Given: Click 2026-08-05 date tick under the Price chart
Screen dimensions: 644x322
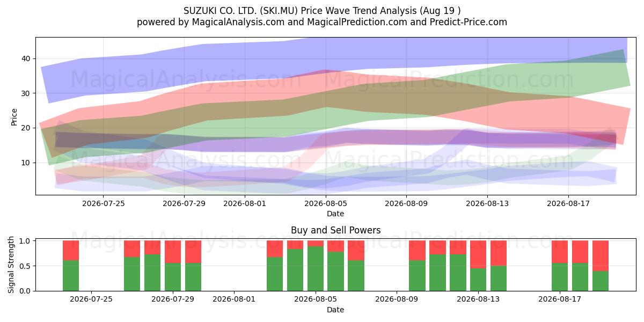Looking at the screenshot, I should point(326,203).
